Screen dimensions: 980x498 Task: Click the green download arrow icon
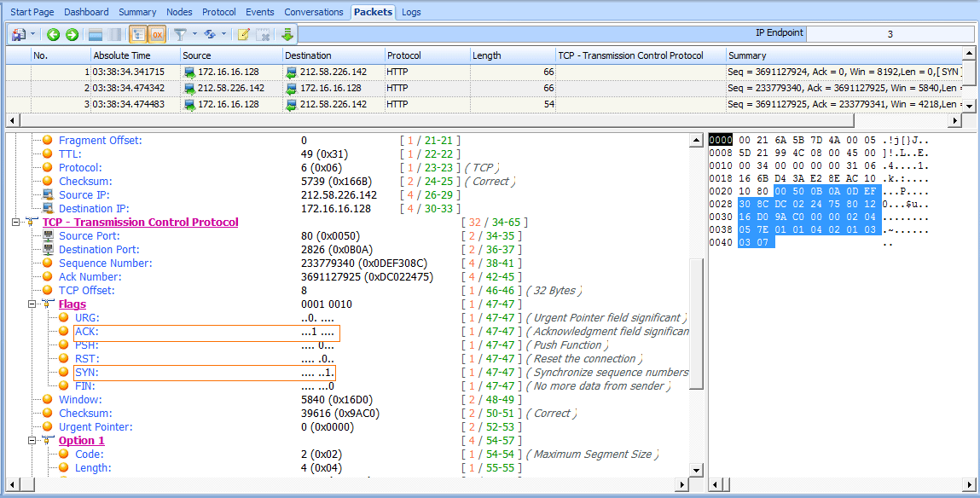(x=287, y=35)
